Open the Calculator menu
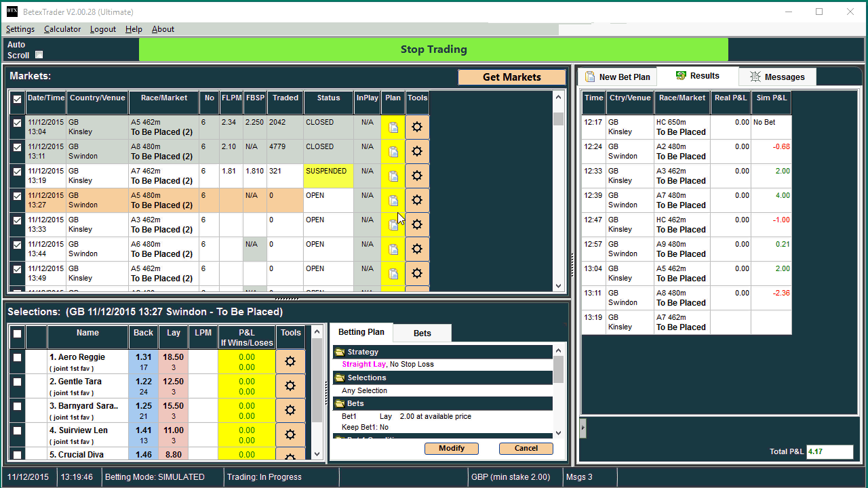The width and height of the screenshot is (868, 488). 62,29
